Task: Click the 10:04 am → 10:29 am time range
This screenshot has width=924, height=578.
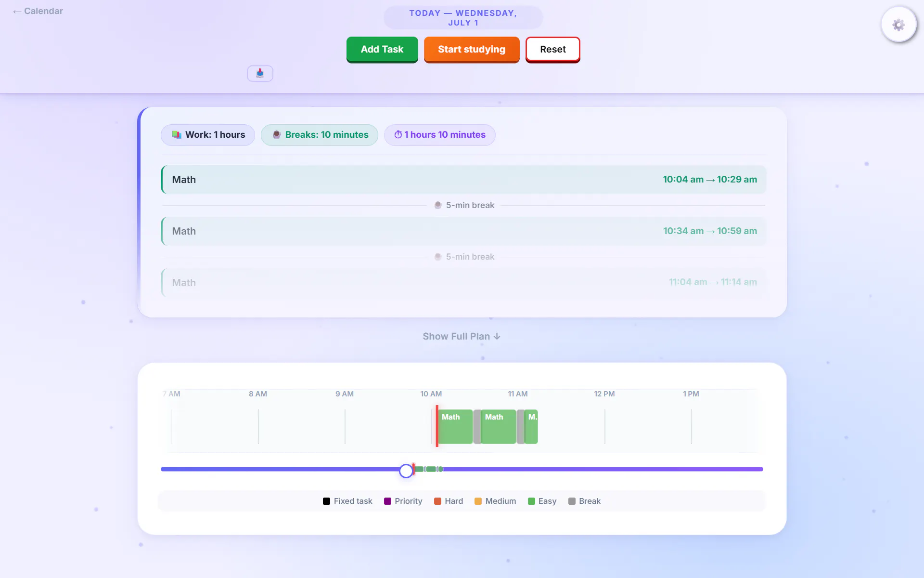Action: coord(710,180)
